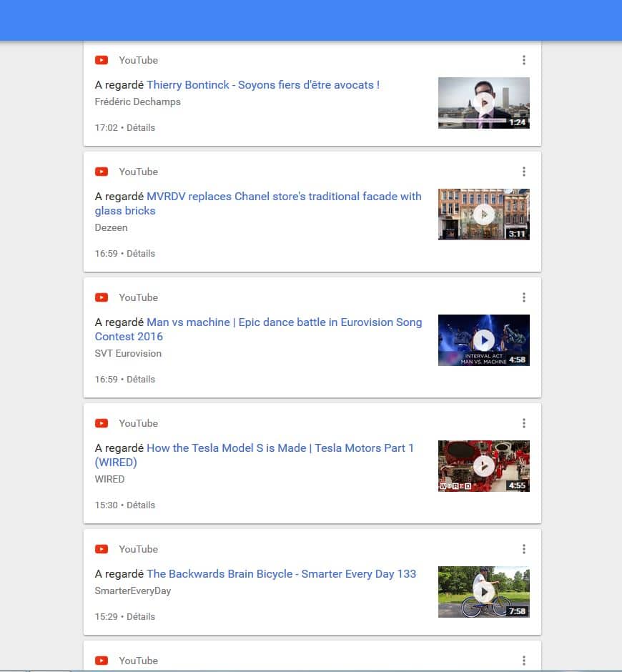The height and width of the screenshot is (672, 622).
Task: Click YouTube logo icon on Thierry Bontinck card
Action: [102, 61]
